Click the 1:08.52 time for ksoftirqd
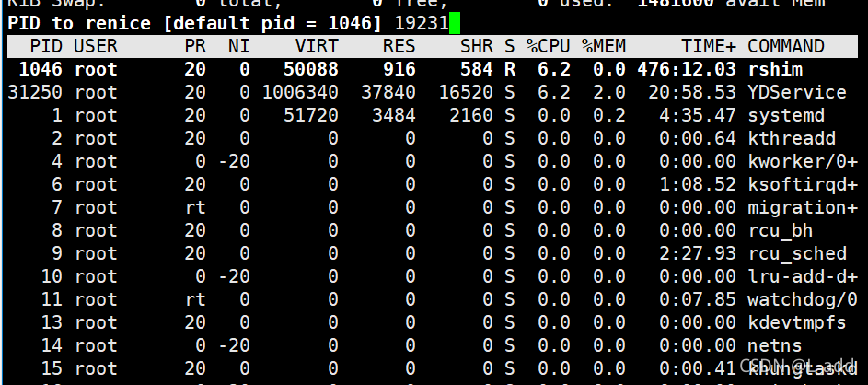This screenshot has width=868, height=385. coord(698,184)
